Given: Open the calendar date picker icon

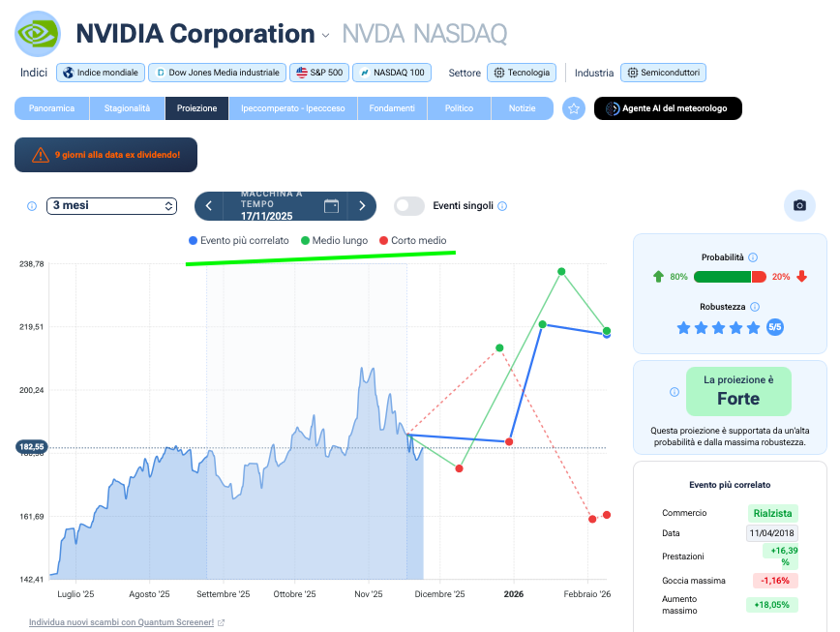Looking at the screenshot, I should [x=331, y=205].
